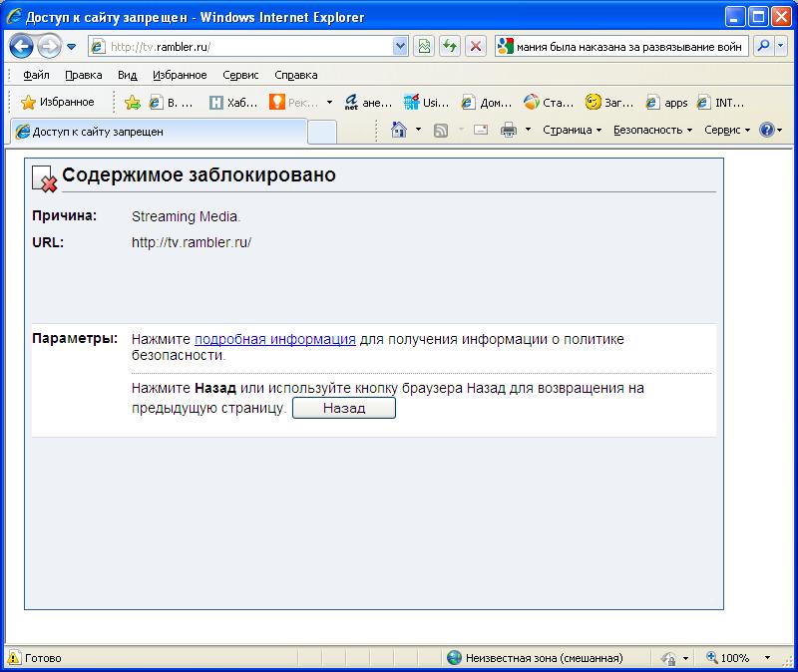Click the Print icon in command bar
The image size is (798, 672).
click(508, 130)
